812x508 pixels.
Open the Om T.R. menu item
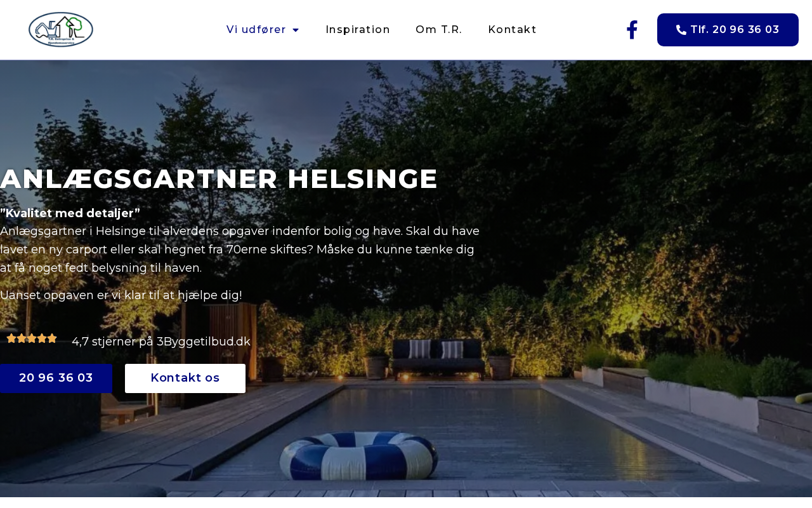(439, 30)
